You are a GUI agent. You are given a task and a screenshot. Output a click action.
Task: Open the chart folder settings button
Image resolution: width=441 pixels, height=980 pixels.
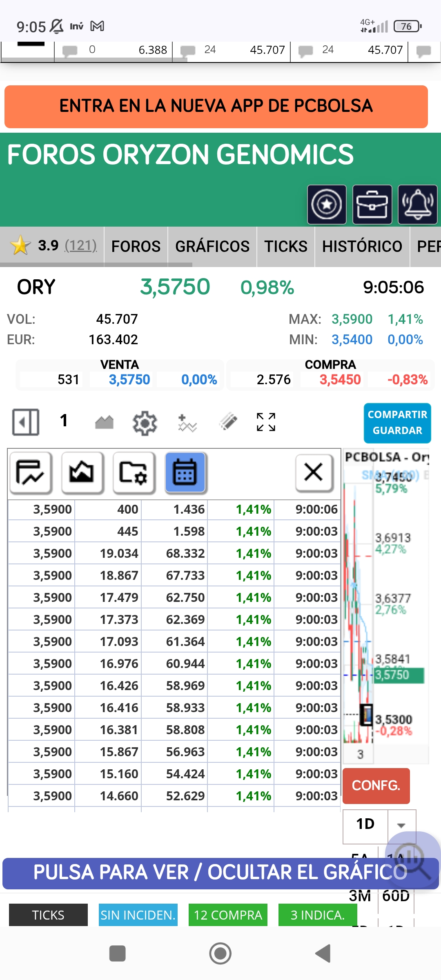click(134, 473)
